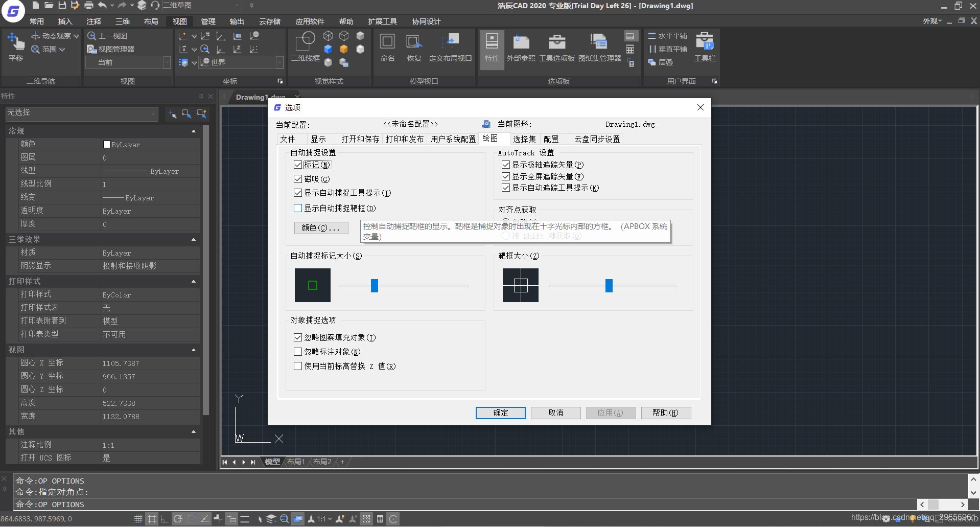Viewport: 980px width, 527px height.
Task: Check 忽略标注对象(N) checkbox
Action: click(x=298, y=352)
